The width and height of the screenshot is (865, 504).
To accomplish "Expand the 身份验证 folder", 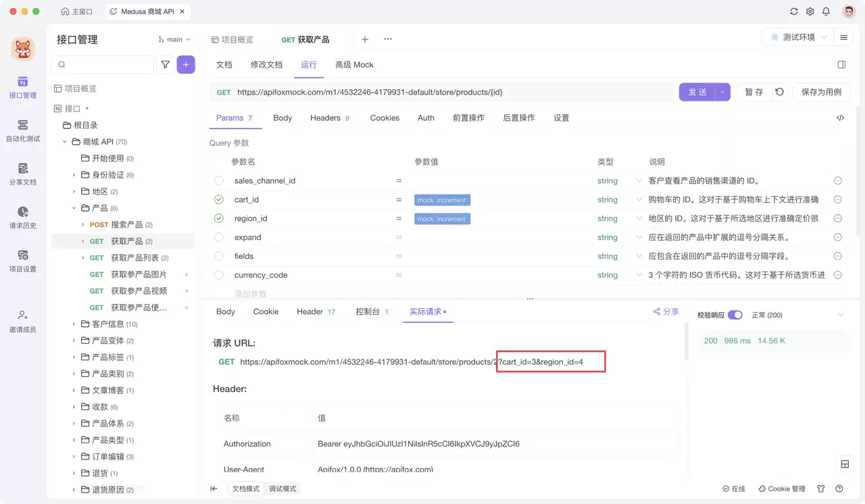I will [74, 175].
